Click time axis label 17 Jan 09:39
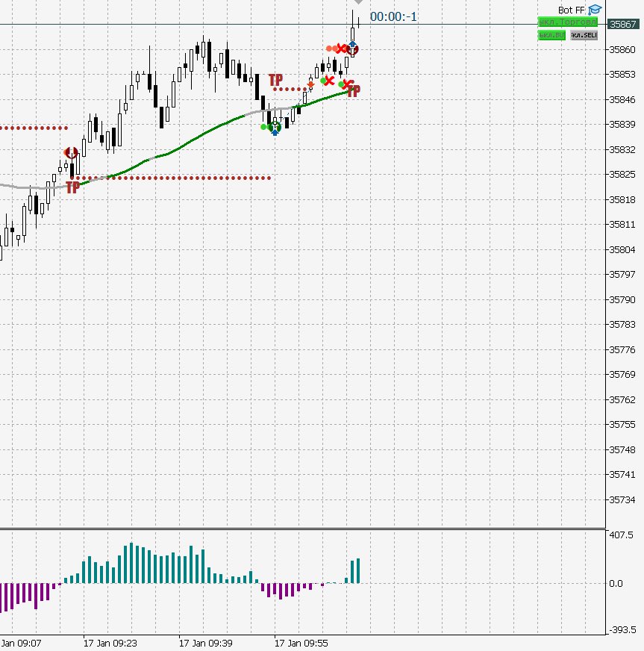 coord(205,643)
